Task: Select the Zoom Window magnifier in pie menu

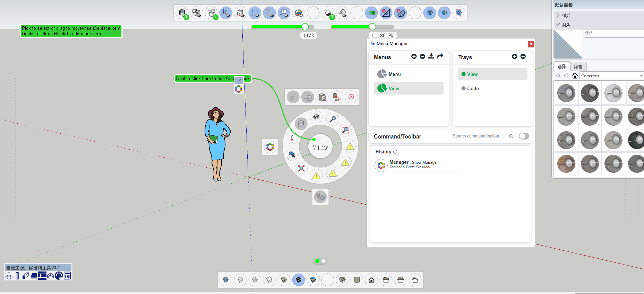Action: 345,130
